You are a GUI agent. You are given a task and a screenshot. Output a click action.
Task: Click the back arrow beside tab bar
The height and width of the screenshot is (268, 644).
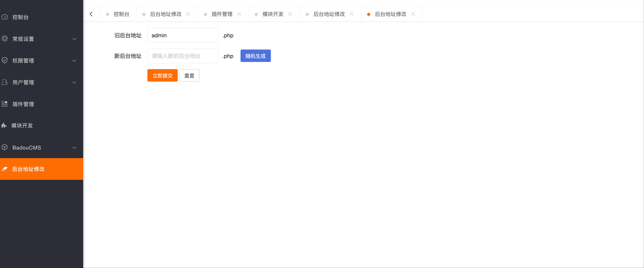[91, 14]
